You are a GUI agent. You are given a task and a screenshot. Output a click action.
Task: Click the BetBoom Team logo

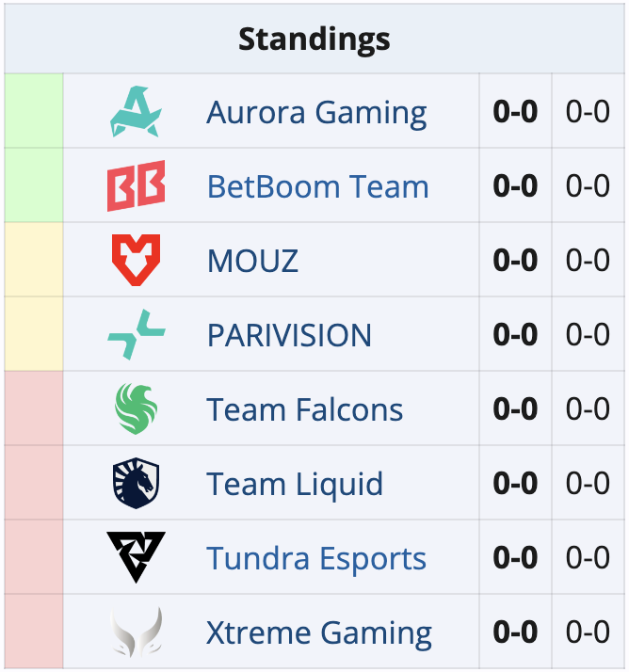tap(136, 186)
